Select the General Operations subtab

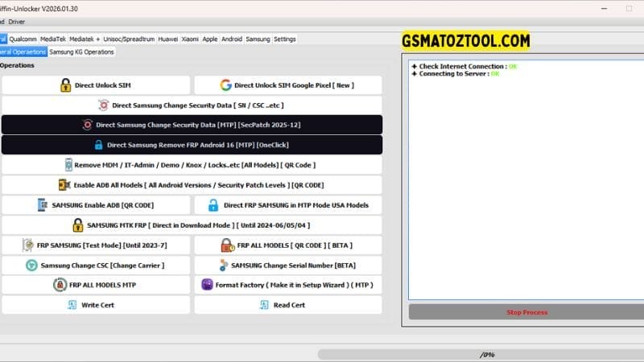[x=23, y=52]
